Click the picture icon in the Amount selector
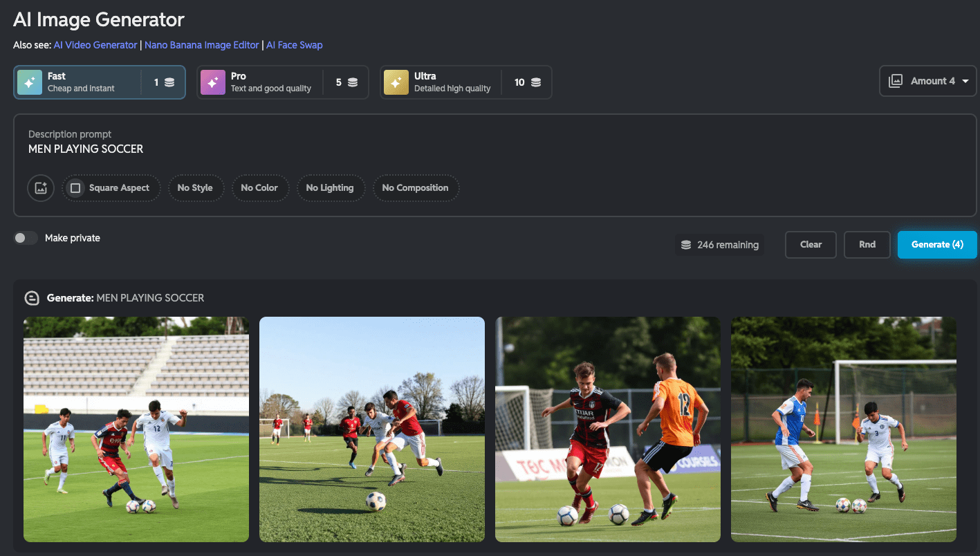Image resolution: width=980 pixels, height=556 pixels. pos(895,80)
